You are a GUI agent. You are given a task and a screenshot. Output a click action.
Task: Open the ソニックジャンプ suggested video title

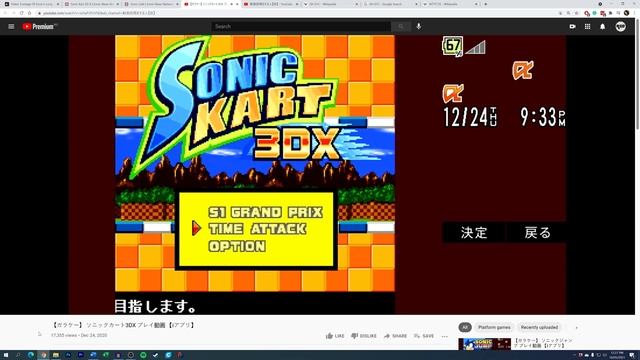(543, 343)
